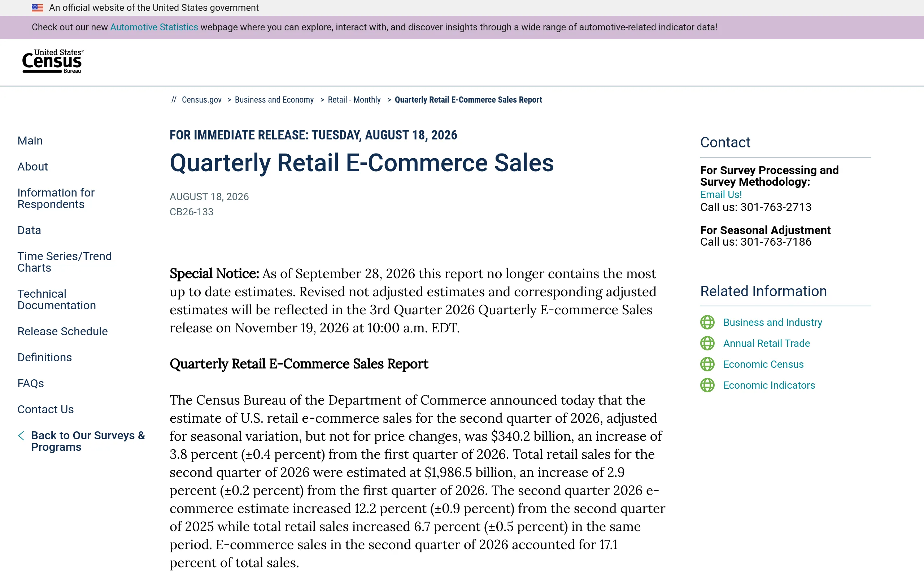This screenshot has height=578, width=924.
Task: Open Time Series/Trend Charts sidebar item
Action: click(65, 262)
